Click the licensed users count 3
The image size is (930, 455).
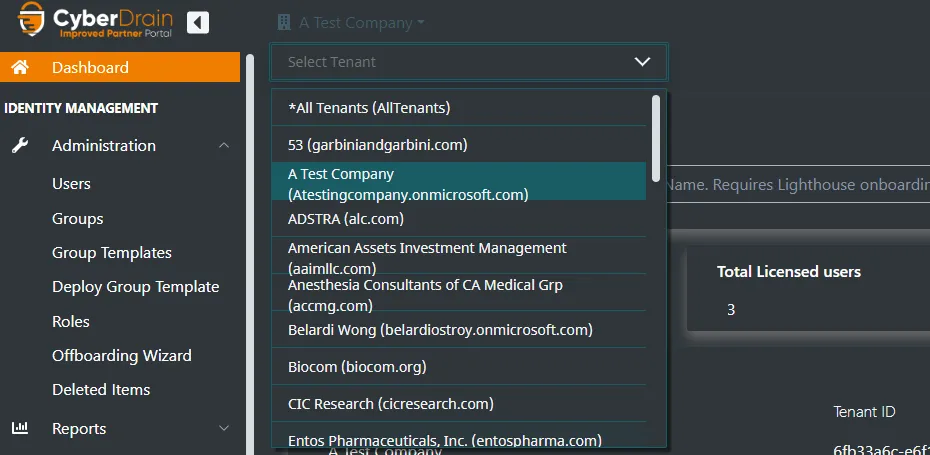click(x=731, y=309)
